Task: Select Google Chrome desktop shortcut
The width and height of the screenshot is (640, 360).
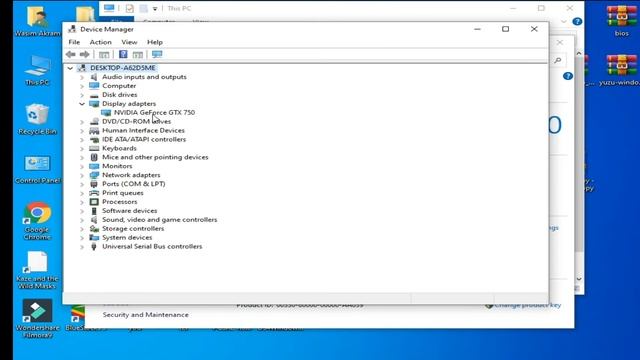Action: (37, 221)
